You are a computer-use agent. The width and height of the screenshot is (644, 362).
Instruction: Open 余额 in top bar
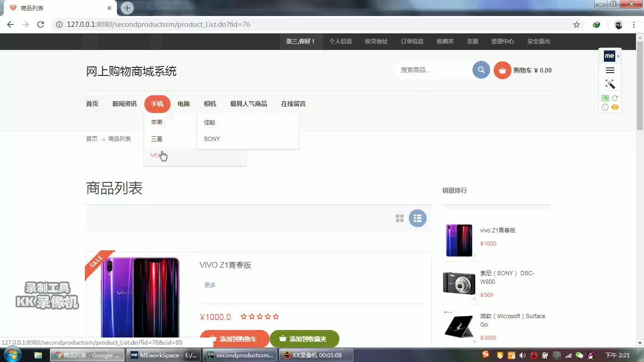[x=472, y=41]
